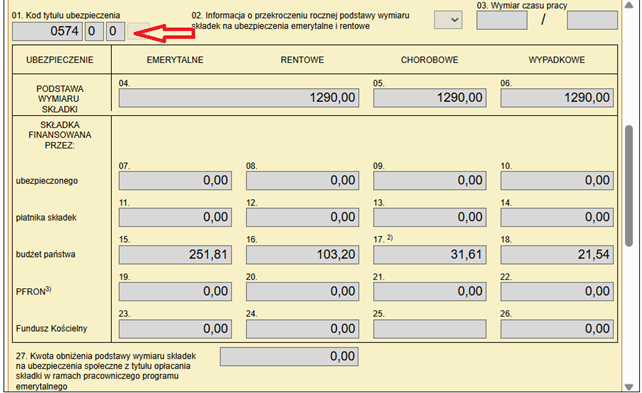Click the EMERYTALNE column header
The width and height of the screenshot is (642, 393).
175,60
